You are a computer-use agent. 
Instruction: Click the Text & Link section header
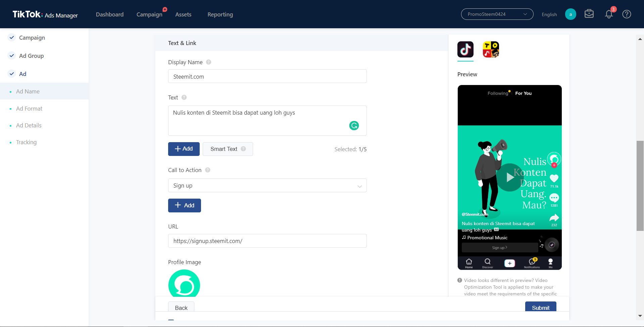[182, 43]
